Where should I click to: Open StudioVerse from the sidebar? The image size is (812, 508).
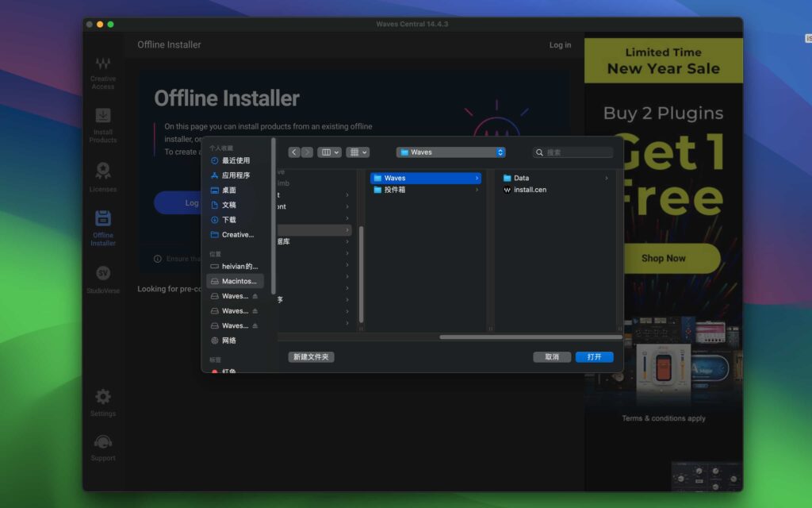pyautogui.click(x=102, y=280)
